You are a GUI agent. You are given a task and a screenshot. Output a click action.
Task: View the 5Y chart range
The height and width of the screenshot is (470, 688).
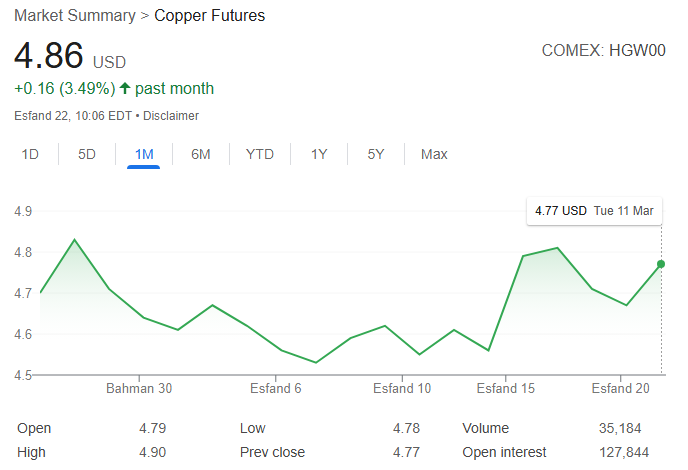(376, 154)
